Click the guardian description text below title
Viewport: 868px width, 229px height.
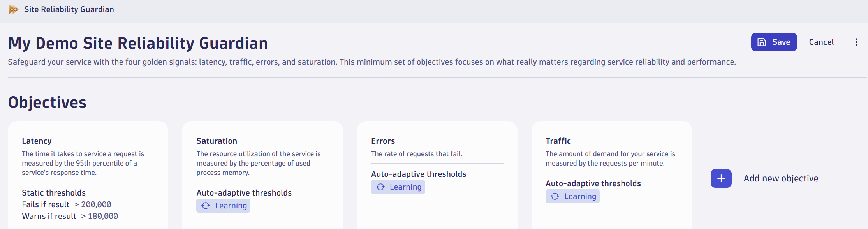(x=371, y=62)
